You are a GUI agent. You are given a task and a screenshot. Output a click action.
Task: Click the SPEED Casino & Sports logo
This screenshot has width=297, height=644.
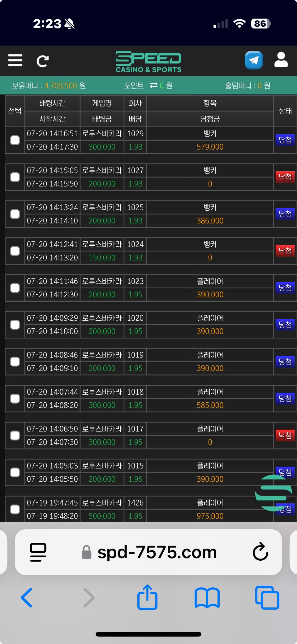click(148, 62)
